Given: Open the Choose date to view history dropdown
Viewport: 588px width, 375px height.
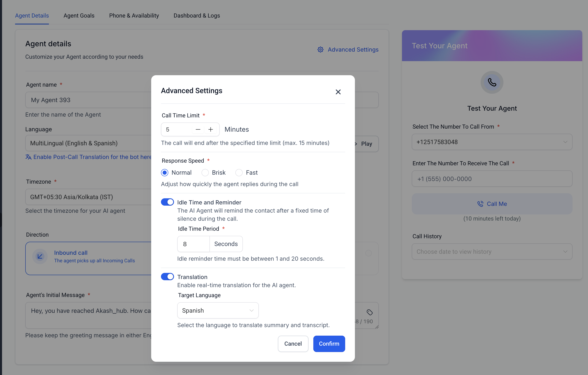Looking at the screenshot, I should [x=492, y=252].
